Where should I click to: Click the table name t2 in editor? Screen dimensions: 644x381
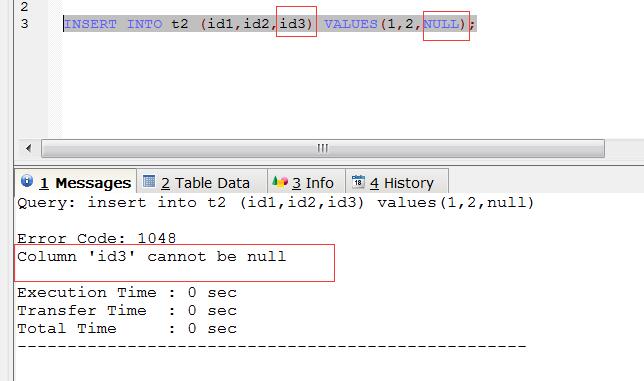[x=180, y=24]
